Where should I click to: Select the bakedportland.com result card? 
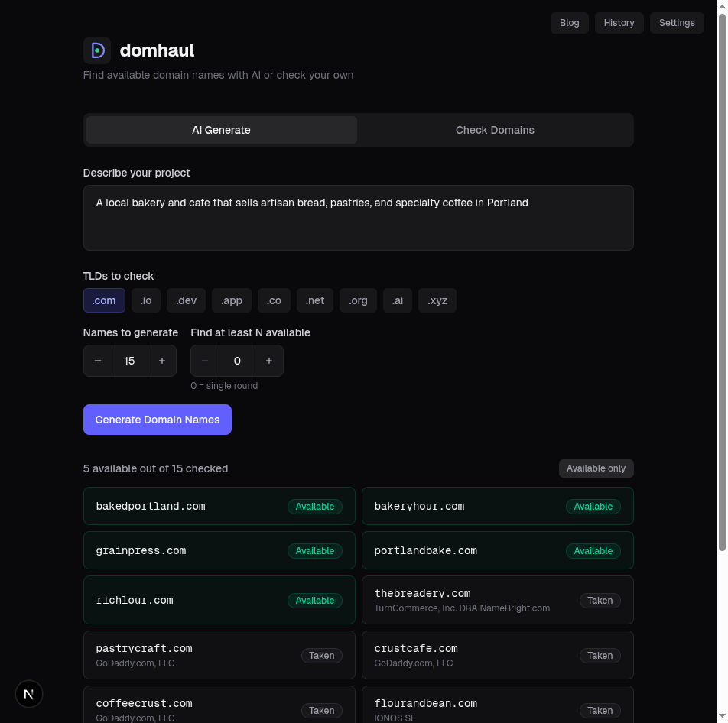219,505
